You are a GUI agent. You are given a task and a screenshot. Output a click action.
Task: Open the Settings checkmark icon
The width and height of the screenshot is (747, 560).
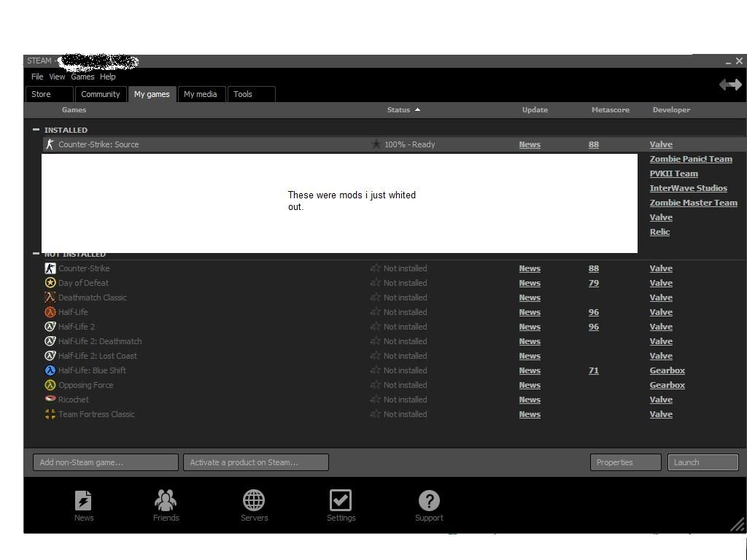[340, 500]
